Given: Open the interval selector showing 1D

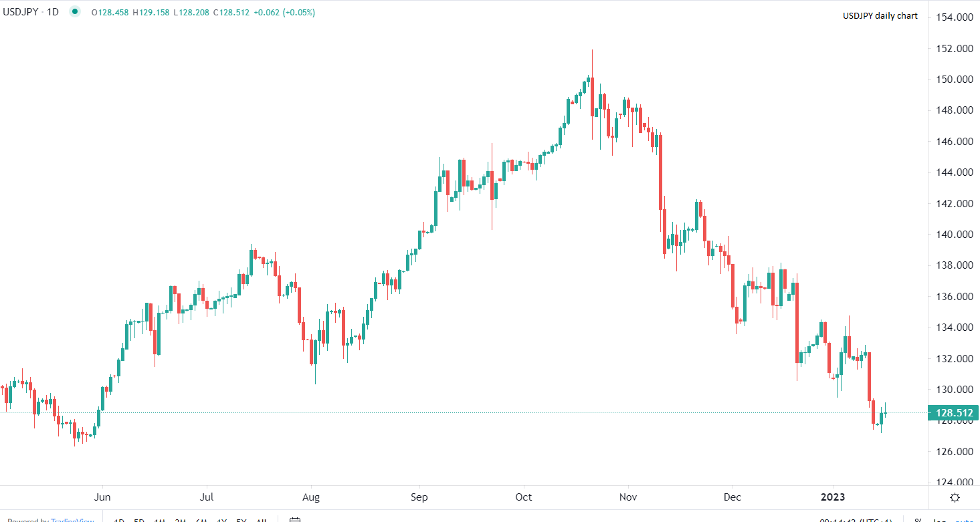Looking at the screenshot, I should [52, 11].
